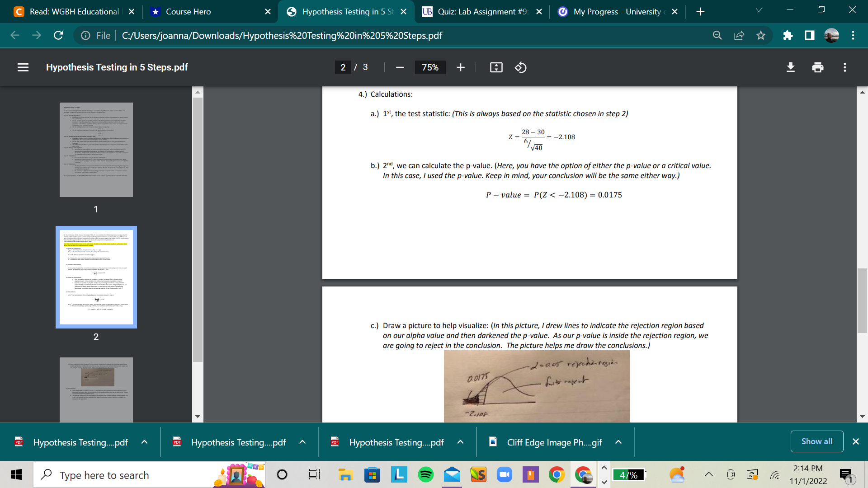
Task: Open Chrome's find in page search icon
Action: click(x=717, y=35)
